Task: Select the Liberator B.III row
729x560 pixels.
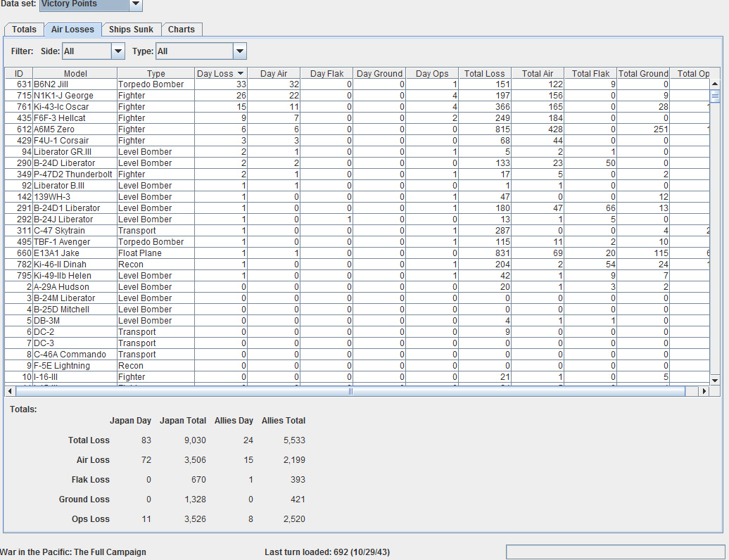Action: click(357, 186)
